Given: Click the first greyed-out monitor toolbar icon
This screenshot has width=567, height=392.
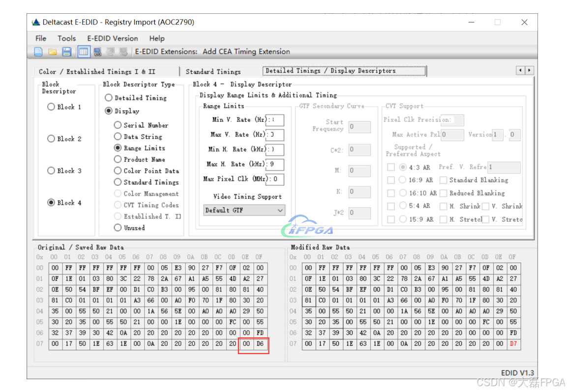Looking at the screenshot, I should click(x=110, y=52).
